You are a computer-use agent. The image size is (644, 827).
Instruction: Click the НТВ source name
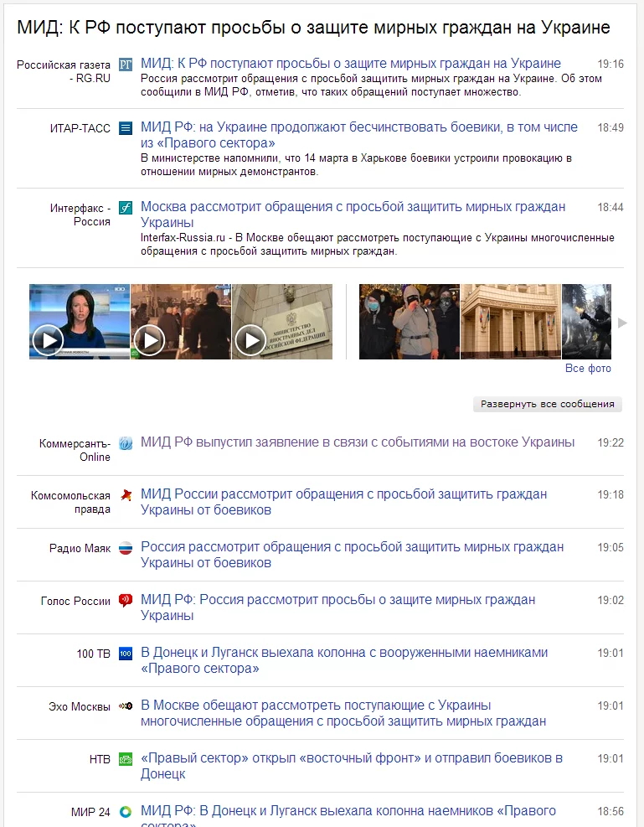point(100,759)
